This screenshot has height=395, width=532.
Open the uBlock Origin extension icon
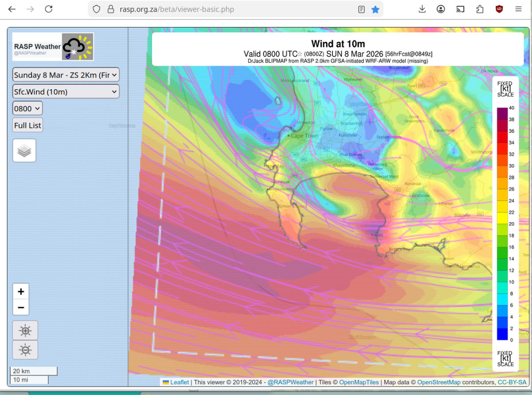499,9
